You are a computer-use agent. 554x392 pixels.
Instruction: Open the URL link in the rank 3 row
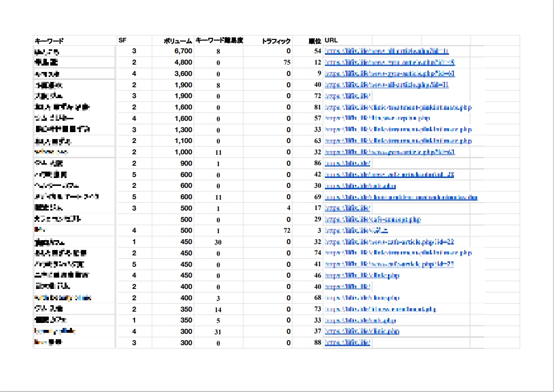356,230
